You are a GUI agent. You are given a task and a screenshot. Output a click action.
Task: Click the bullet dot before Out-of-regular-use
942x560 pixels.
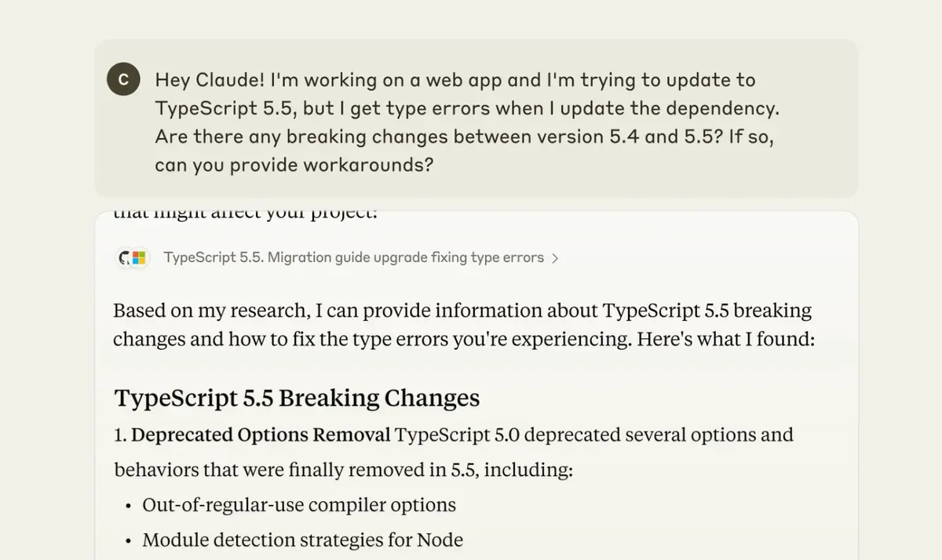click(x=129, y=506)
